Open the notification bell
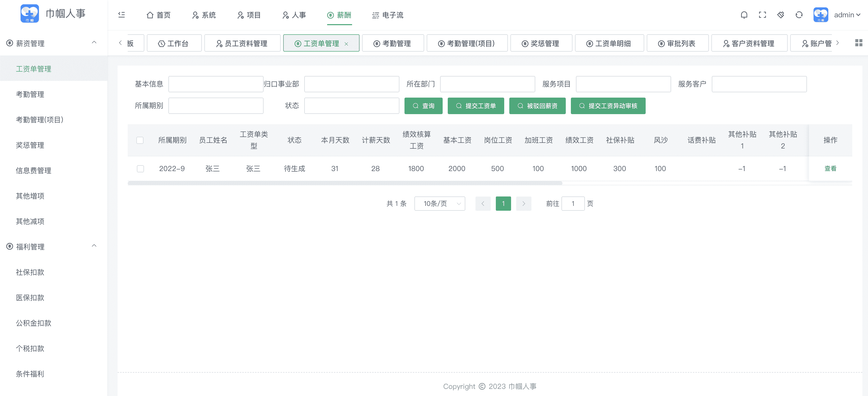Screen dimensions: 868x396 (744, 15)
